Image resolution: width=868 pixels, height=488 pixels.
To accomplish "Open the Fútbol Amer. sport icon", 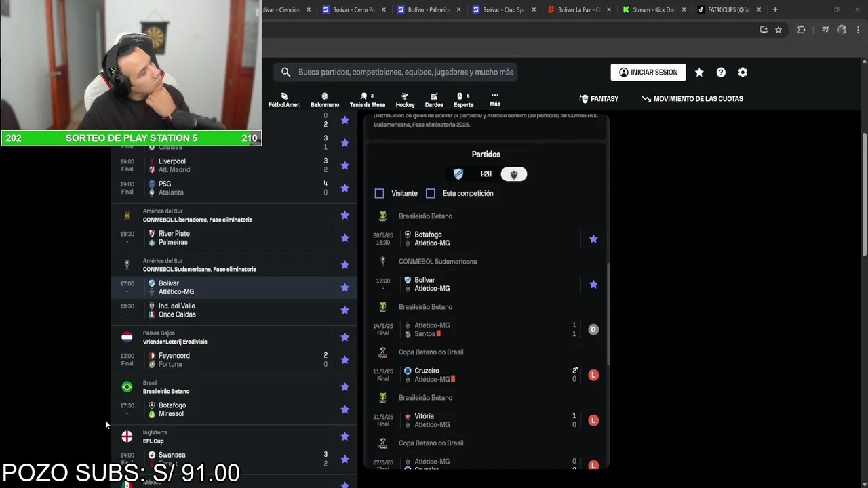I will coord(284,100).
